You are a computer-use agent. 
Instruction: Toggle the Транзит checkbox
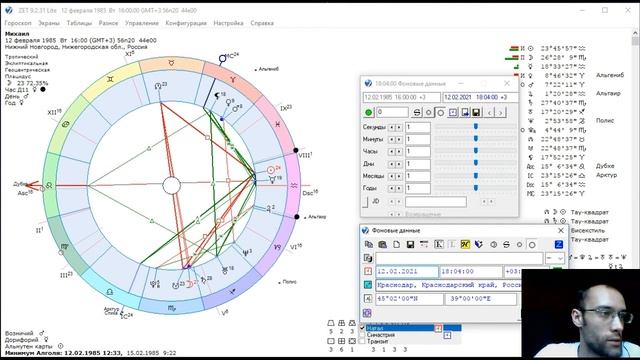[x=362, y=341]
